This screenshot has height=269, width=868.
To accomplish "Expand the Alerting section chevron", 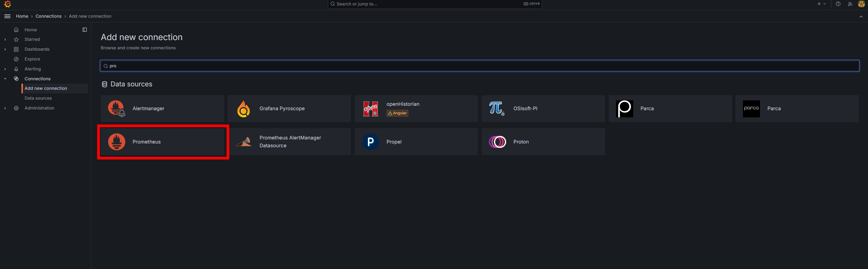I will (x=5, y=69).
